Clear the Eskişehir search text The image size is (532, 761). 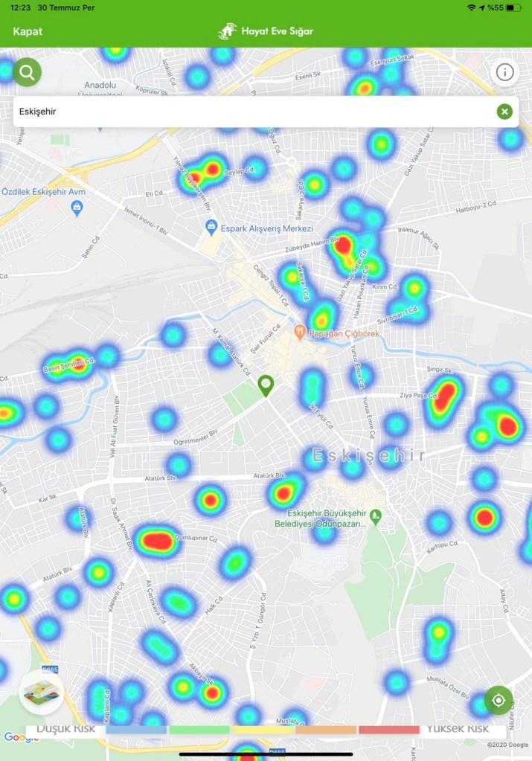coord(504,112)
